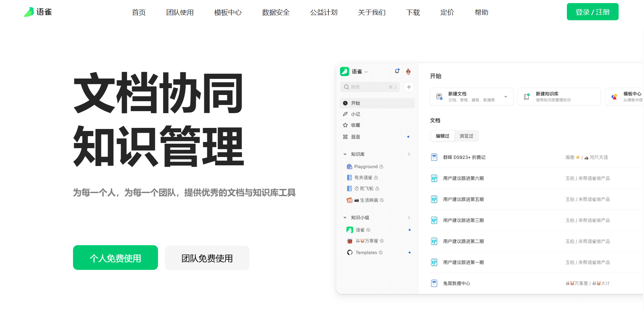The height and width of the screenshot is (310, 644).
Task: Open the notification bell icon
Action: click(x=397, y=71)
